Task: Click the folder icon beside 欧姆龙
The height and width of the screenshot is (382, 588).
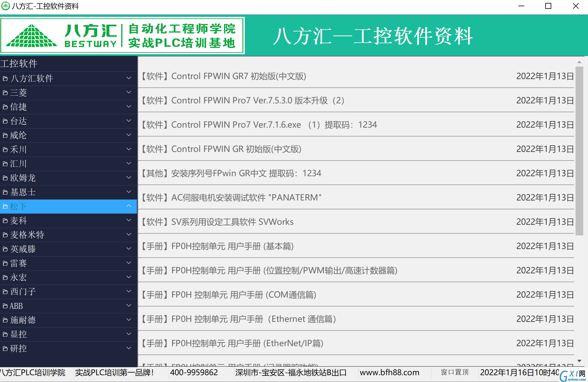Action: click(5, 178)
